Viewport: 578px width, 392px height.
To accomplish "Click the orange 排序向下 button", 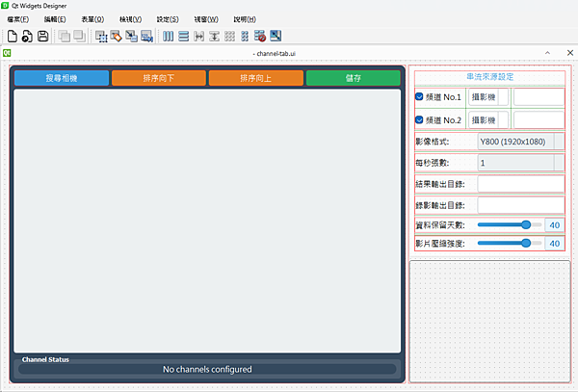I will [x=159, y=78].
